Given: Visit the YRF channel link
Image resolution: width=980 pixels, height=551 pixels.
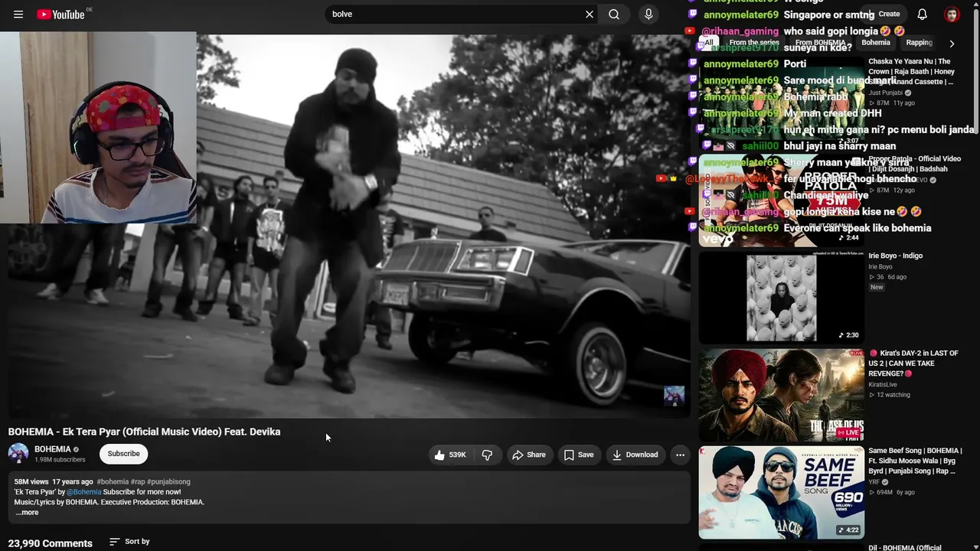Looking at the screenshot, I should point(874,482).
